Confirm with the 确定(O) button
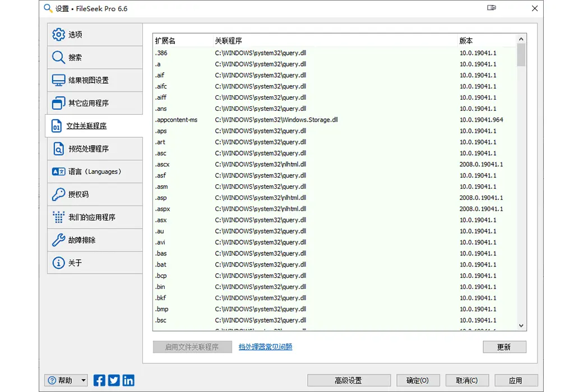This screenshot has height=392, width=583. [418, 380]
